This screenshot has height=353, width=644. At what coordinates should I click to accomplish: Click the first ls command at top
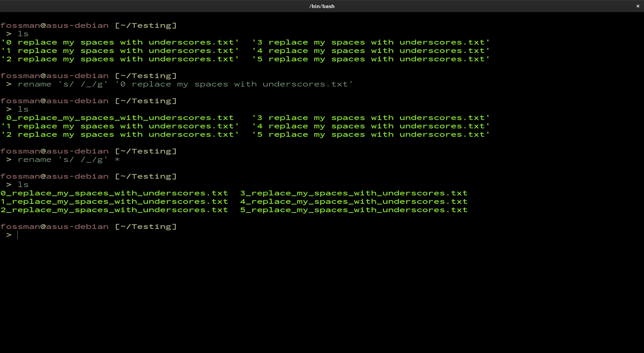pyautogui.click(x=23, y=34)
